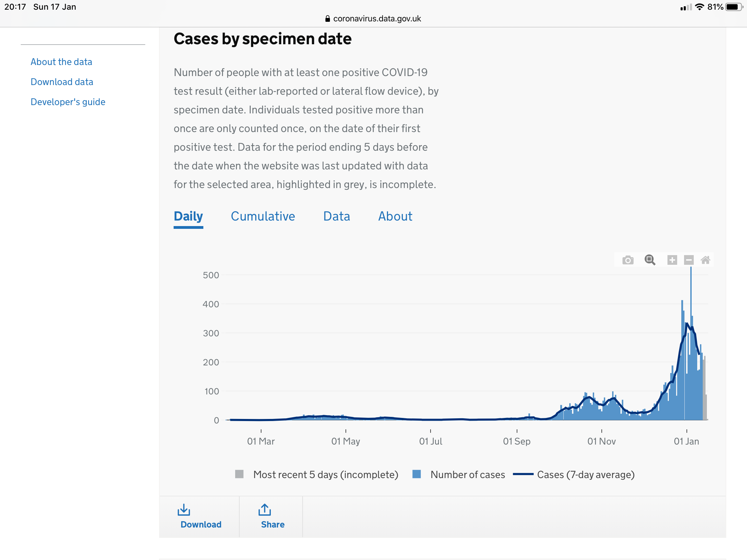This screenshot has width=747, height=560.
Task: Click the Download button label
Action: coord(201,524)
